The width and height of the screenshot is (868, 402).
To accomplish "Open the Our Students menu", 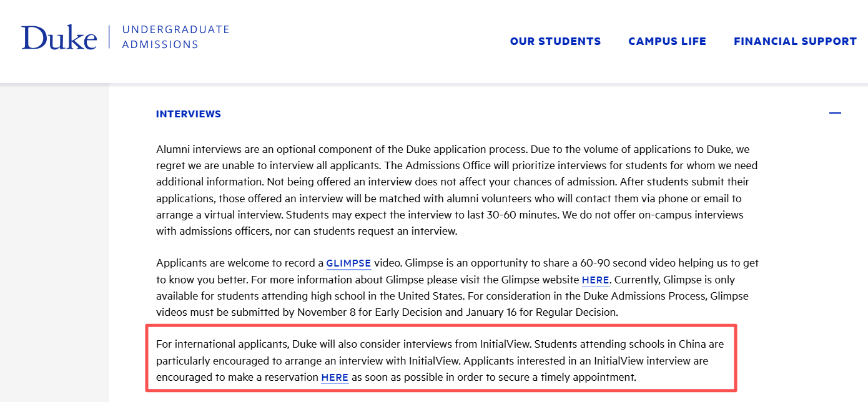I will coord(555,41).
